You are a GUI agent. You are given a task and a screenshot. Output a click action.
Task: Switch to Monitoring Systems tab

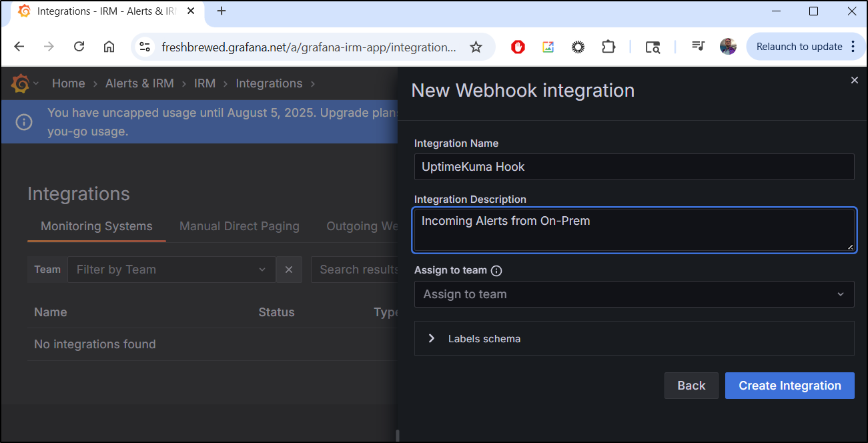97,226
